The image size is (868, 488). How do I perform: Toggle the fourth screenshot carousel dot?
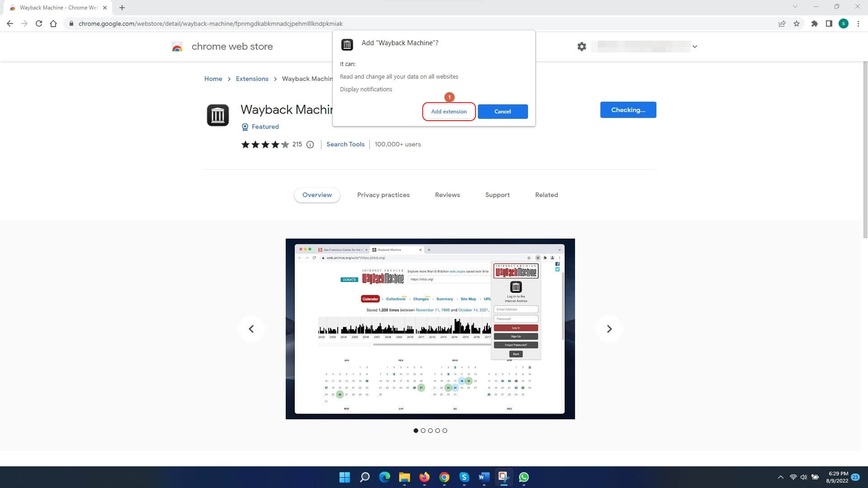pos(438,430)
